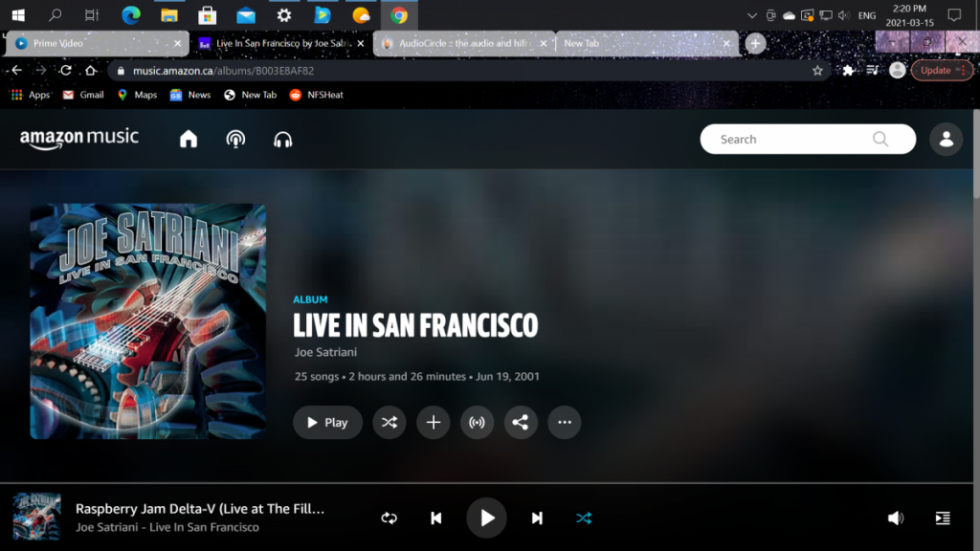Open Joe Satriani artist link
The image size is (980, 551).
point(325,352)
